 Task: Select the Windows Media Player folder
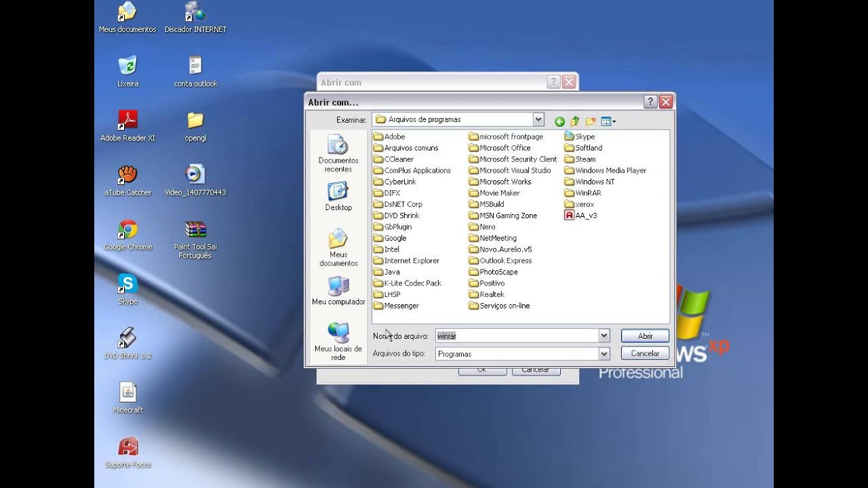pyautogui.click(x=606, y=170)
